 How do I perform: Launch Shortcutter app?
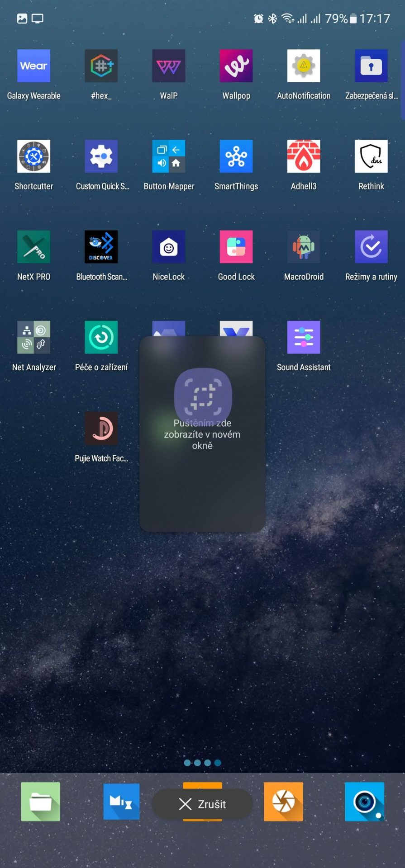[x=33, y=156]
